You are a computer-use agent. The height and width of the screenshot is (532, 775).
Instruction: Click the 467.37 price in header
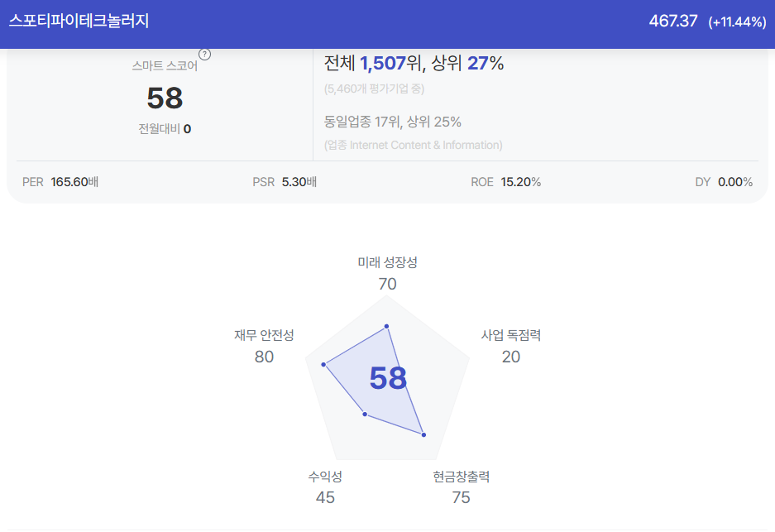click(672, 22)
